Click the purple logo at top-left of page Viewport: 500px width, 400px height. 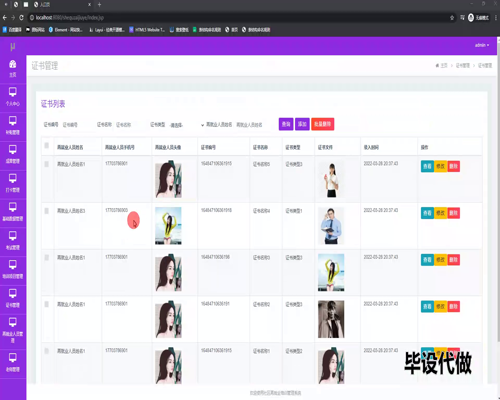coord(13,46)
